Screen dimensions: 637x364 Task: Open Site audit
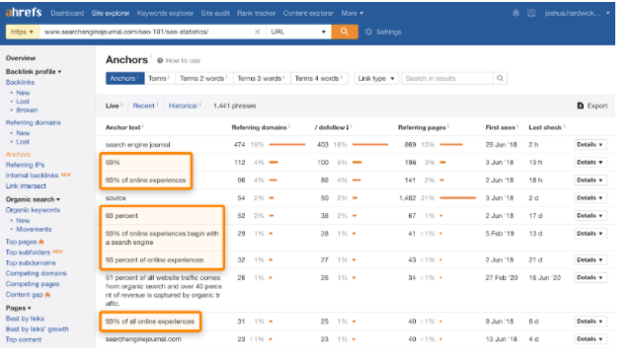tap(215, 14)
